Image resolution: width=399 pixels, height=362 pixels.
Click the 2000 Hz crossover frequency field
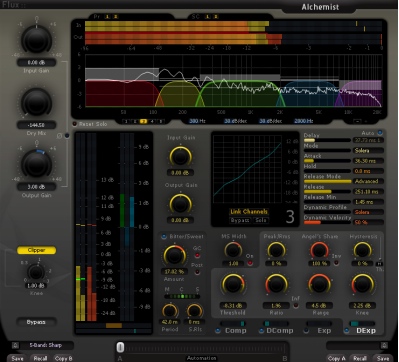[x=304, y=121]
